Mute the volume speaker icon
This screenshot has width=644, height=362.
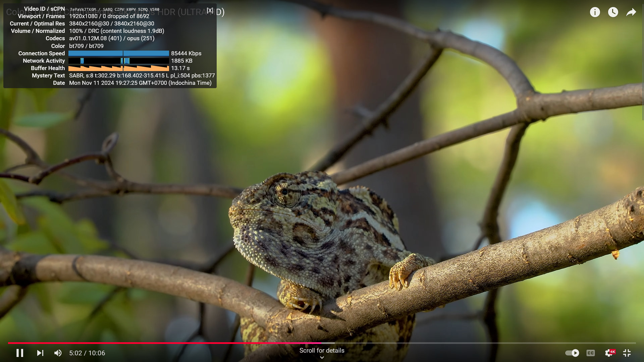tap(58, 353)
